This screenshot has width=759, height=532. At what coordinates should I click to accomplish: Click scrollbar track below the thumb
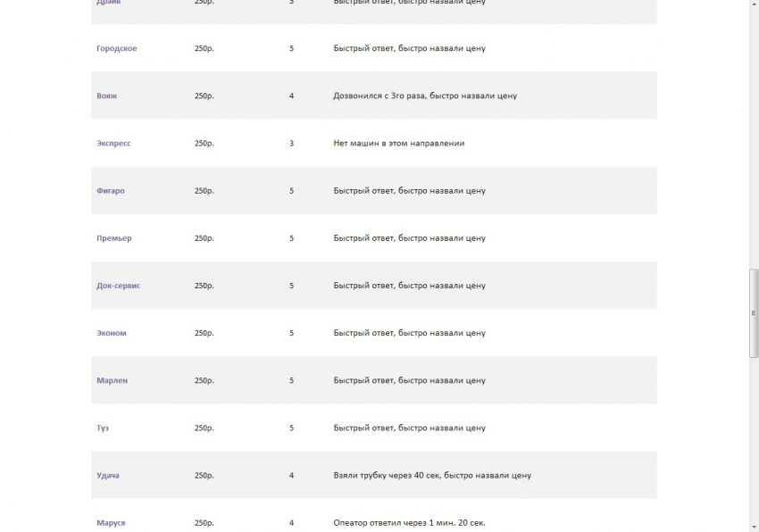[754, 439]
